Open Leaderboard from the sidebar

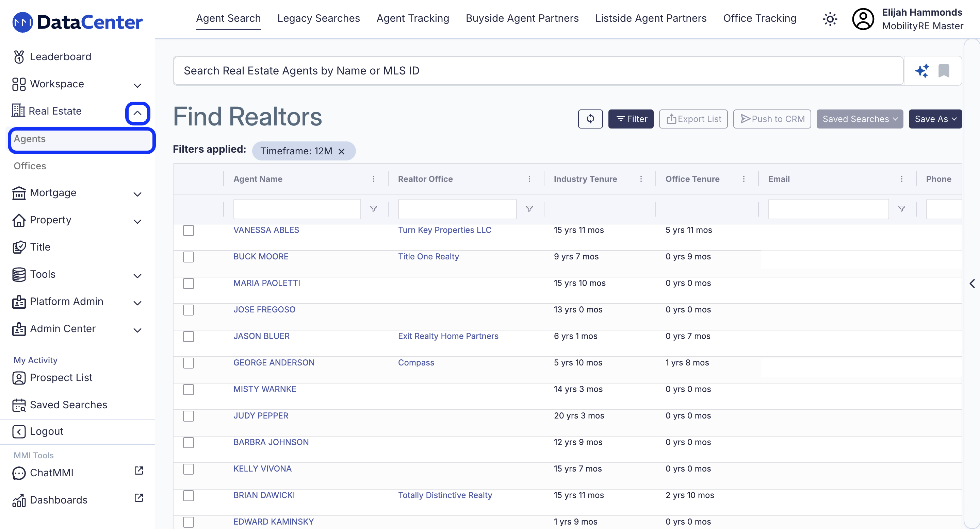[x=52, y=57]
